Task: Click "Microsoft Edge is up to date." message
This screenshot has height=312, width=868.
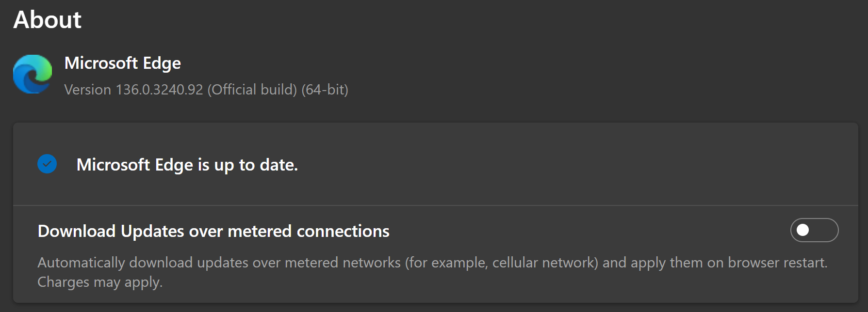Action: (x=187, y=165)
